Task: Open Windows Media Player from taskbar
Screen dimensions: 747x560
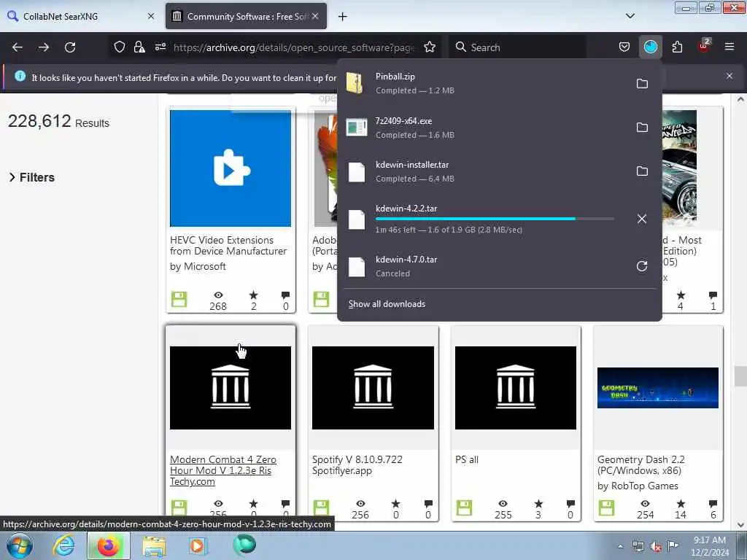Action: click(197, 545)
